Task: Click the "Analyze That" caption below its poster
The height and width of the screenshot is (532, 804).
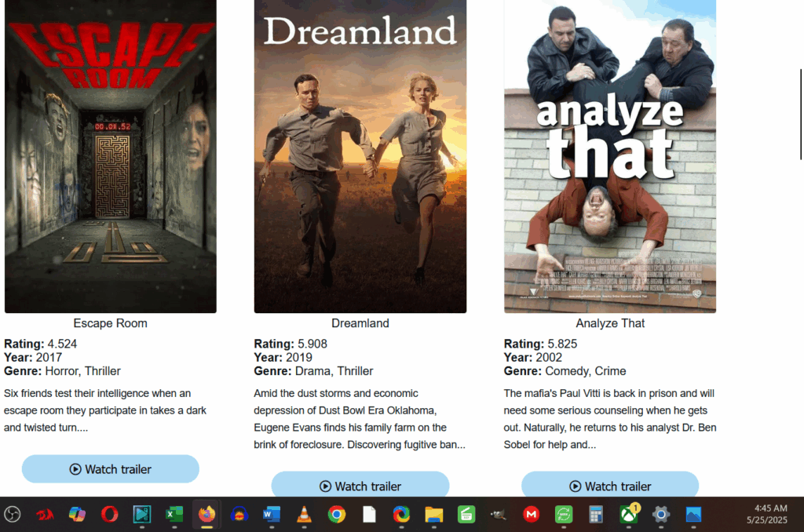Action: (610, 323)
